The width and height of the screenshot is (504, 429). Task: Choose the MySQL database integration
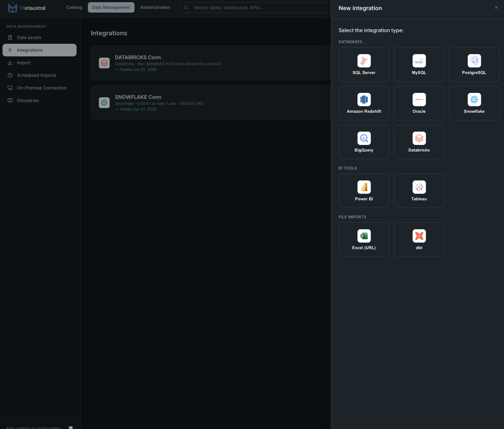(x=419, y=64)
